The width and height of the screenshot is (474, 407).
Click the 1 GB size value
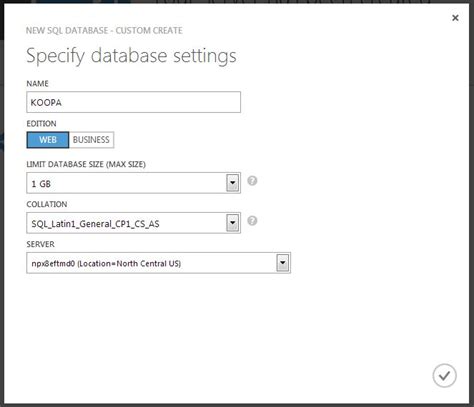click(x=41, y=184)
